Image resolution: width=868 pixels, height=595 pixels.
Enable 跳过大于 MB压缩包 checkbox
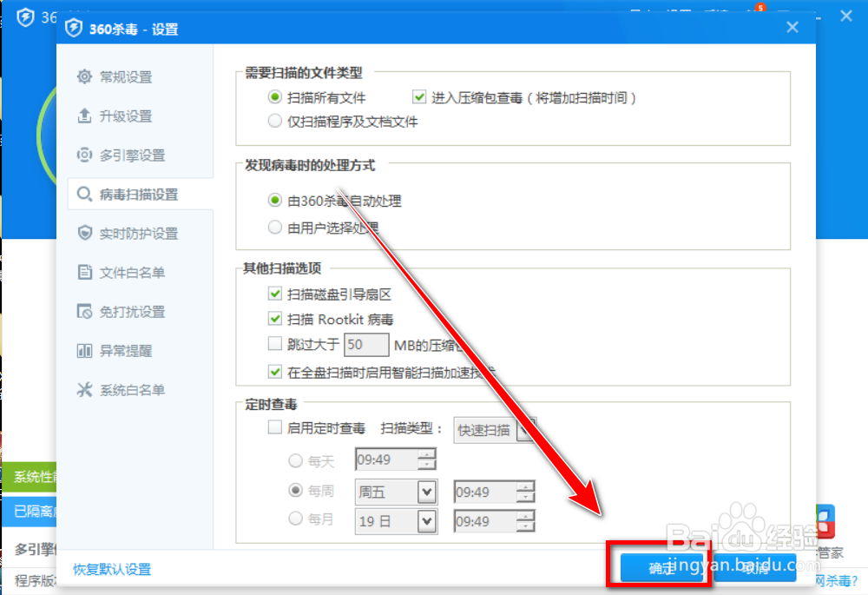tap(274, 344)
